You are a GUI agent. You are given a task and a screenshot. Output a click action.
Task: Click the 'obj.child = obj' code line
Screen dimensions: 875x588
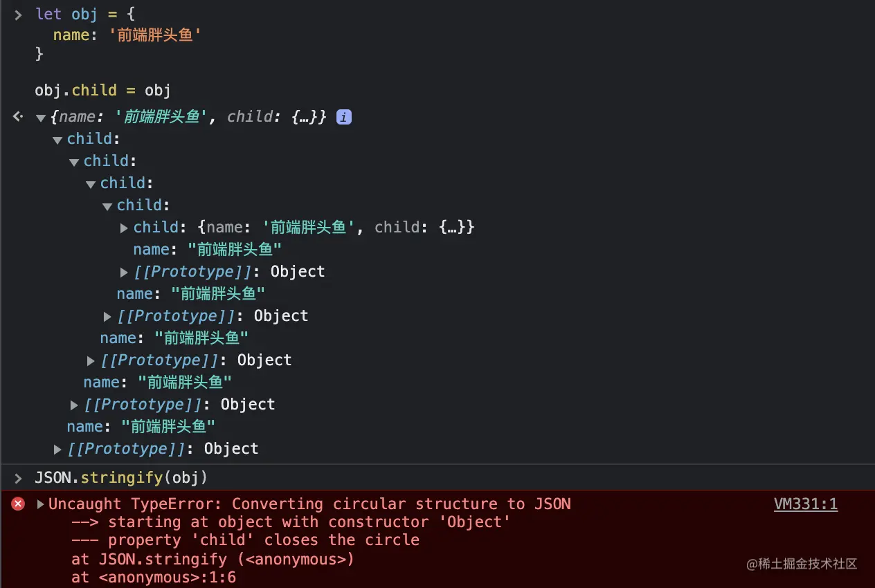[102, 90]
